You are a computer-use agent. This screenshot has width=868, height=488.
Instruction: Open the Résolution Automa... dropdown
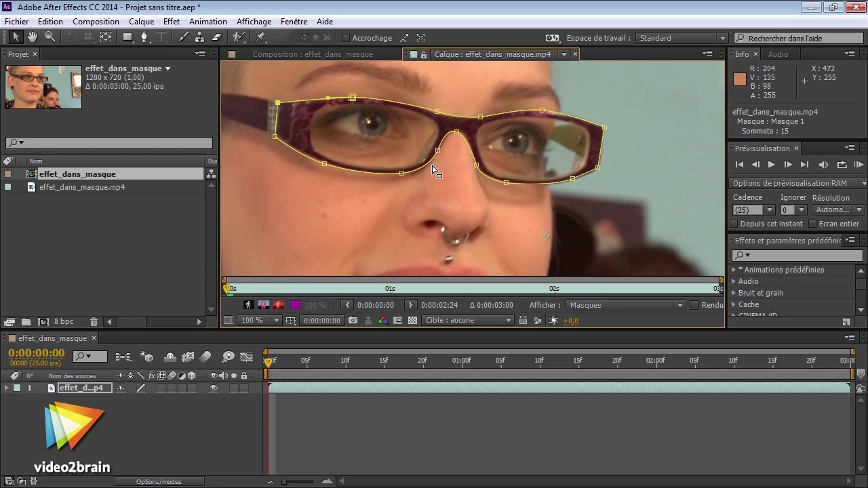click(x=837, y=210)
